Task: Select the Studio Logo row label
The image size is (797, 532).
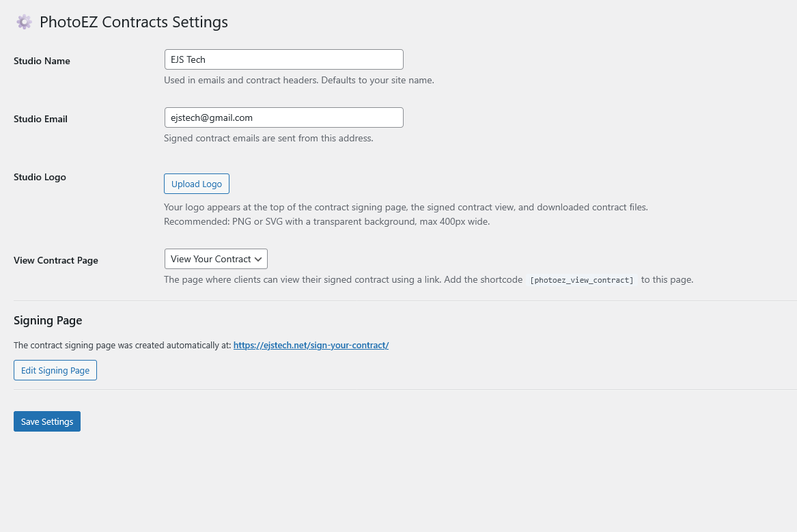Action: pos(40,177)
